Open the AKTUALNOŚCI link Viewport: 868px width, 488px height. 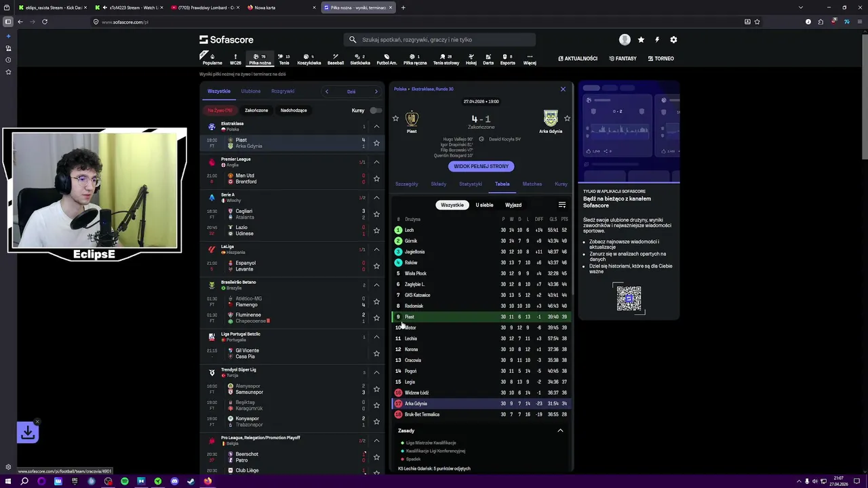tap(578, 59)
